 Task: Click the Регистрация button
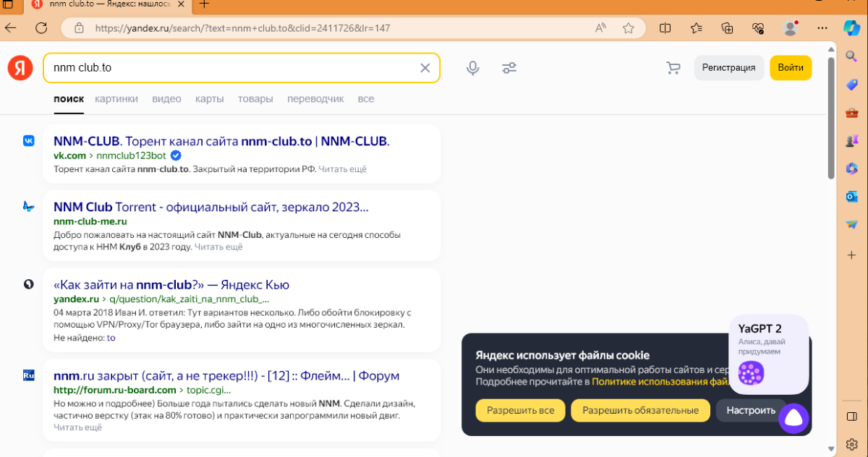pos(729,67)
